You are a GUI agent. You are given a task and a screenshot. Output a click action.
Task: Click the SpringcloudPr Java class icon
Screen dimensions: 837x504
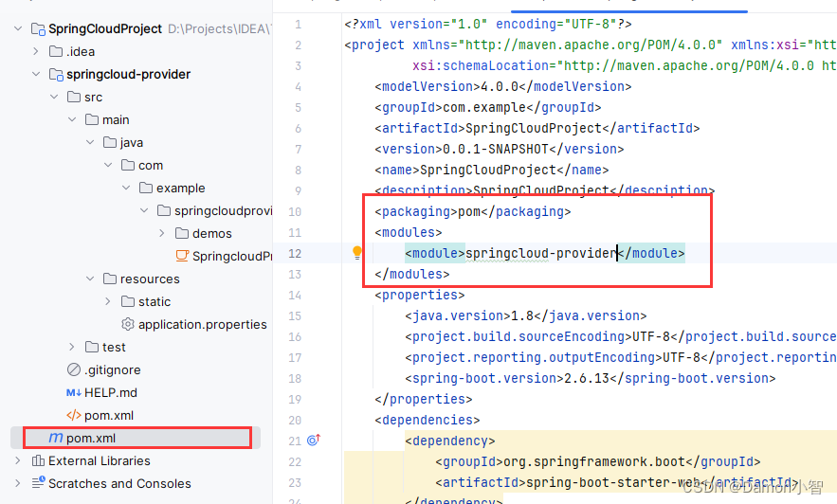[x=183, y=256]
